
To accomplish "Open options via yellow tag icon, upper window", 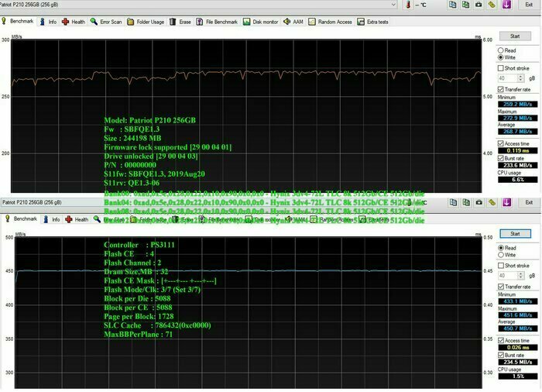I will [492, 5].
